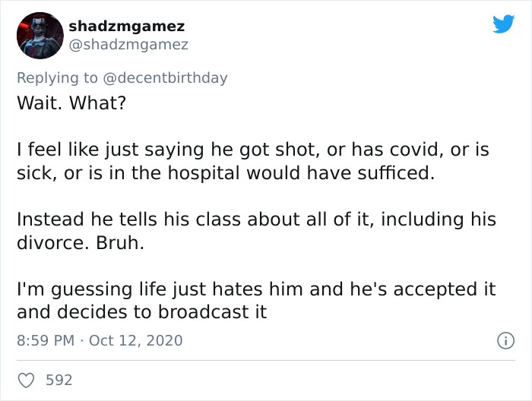Open the tweet info circle icon
Screen dimensions: 532x401
tap(505, 341)
